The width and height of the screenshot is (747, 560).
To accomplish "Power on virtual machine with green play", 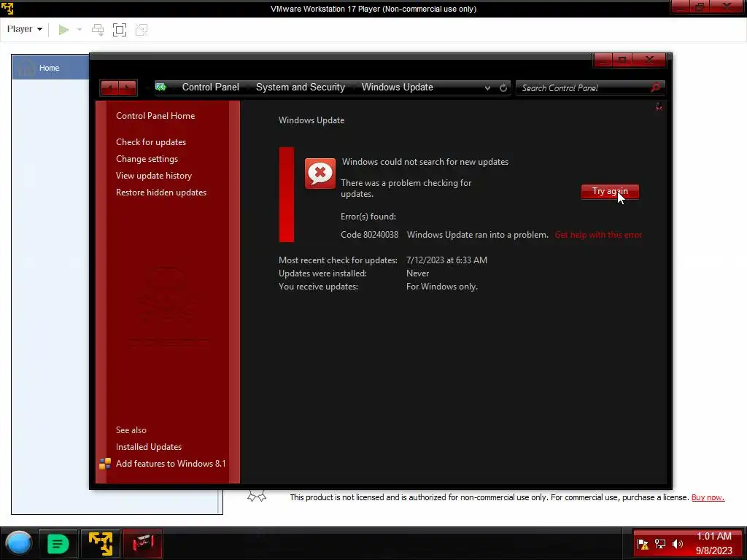I will point(63,30).
